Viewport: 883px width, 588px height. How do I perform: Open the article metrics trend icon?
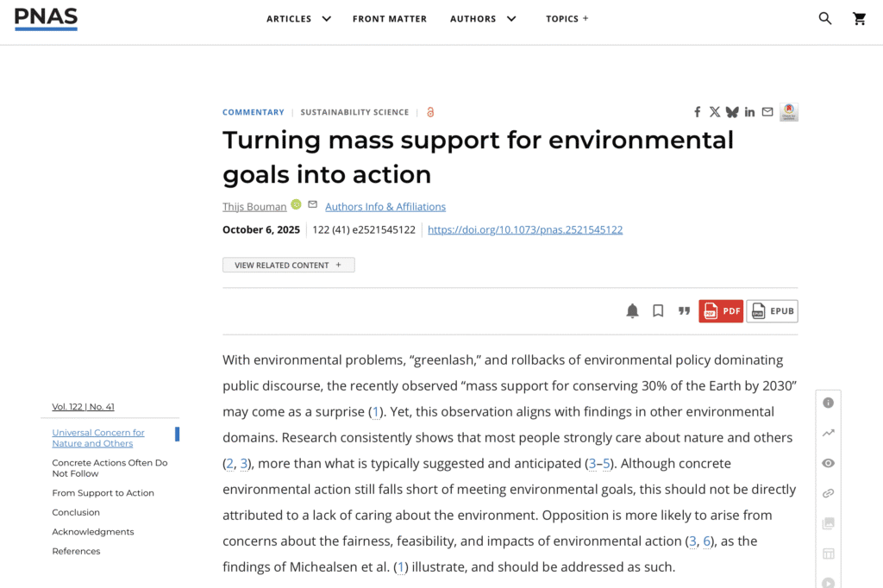click(x=828, y=433)
